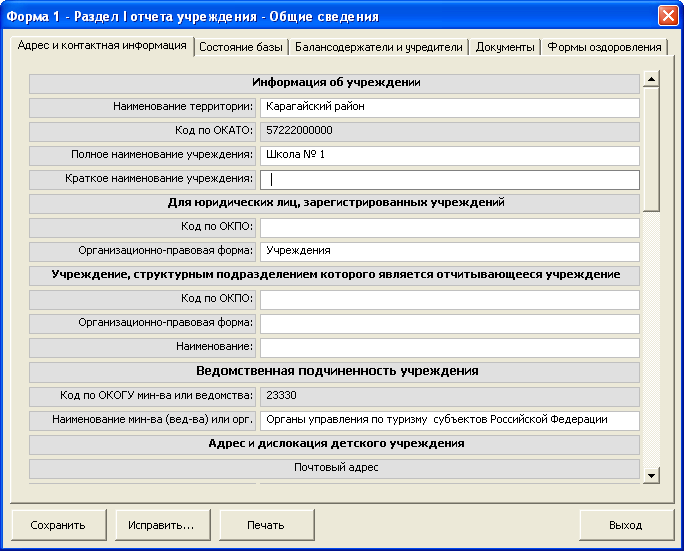Click the Для юридических лиц section header
The image size is (684, 551).
(x=335, y=204)
